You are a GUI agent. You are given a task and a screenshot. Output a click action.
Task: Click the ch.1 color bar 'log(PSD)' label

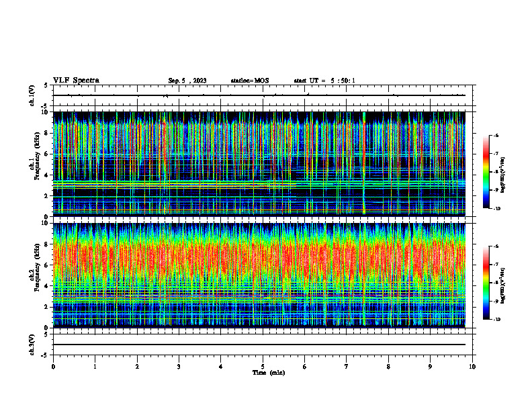click(503, 175)
